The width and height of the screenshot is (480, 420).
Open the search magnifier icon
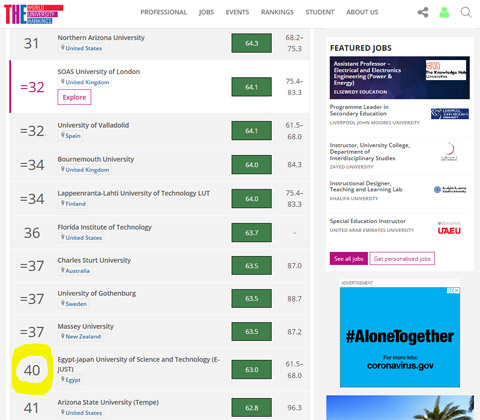click(x=466, y=13)
